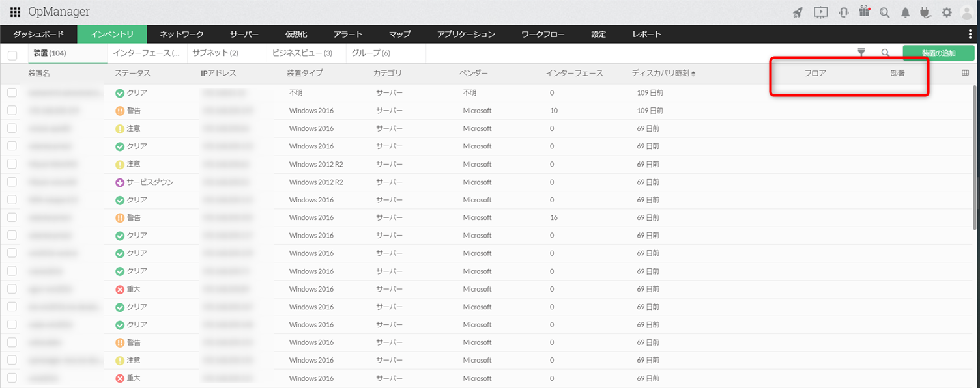Go to the 設定 menu
This screenshot has height=388, width=980.
[x=599, y=35]
